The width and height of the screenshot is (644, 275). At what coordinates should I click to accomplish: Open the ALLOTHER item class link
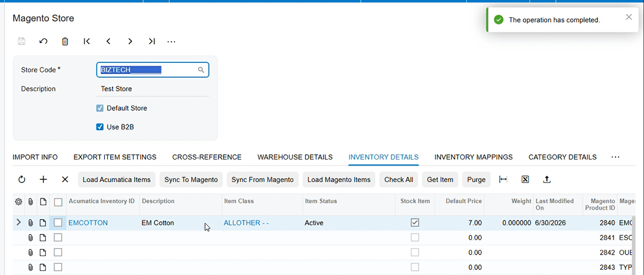(x=246, y=223)
